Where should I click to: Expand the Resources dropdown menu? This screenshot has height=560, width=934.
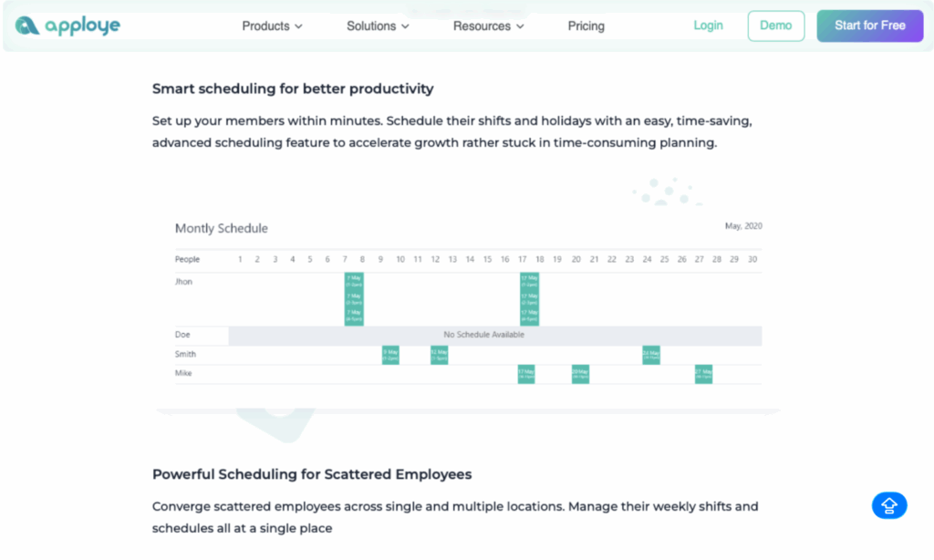coord(488,26)
